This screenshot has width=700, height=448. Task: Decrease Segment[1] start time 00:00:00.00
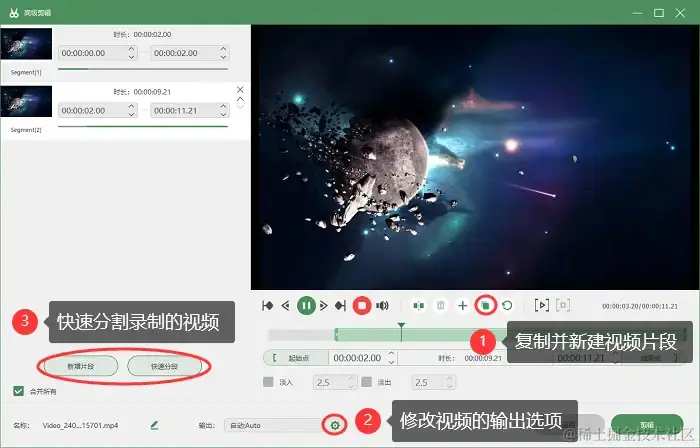(131, 57)
